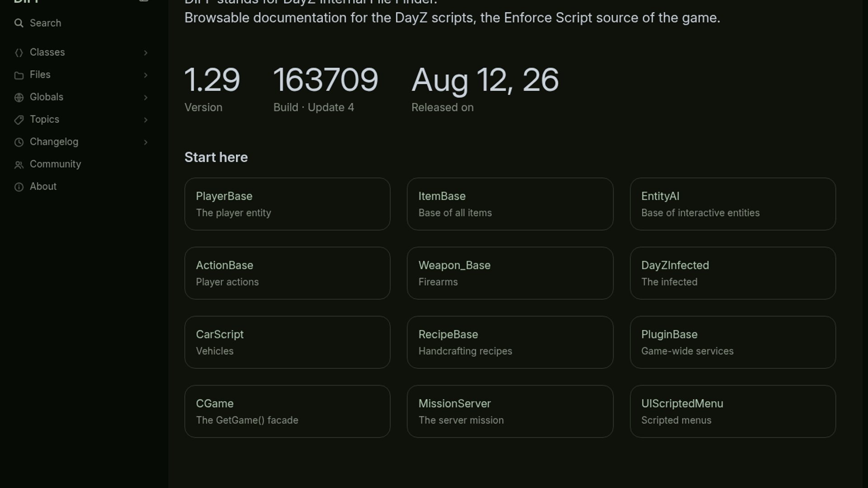The image size is (868, 488).
Task: Click the Files folder icon
Action: click(19, 75)
